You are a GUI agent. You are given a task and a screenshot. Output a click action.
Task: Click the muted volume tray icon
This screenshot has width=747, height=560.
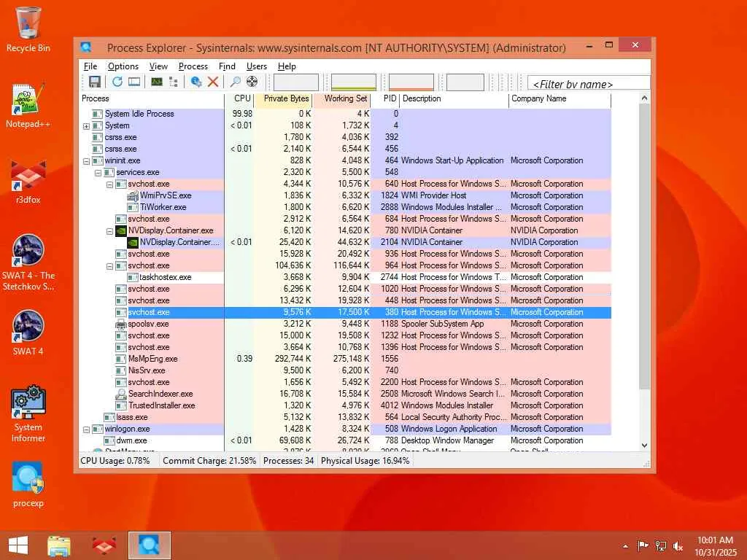(x=678, y=546)
